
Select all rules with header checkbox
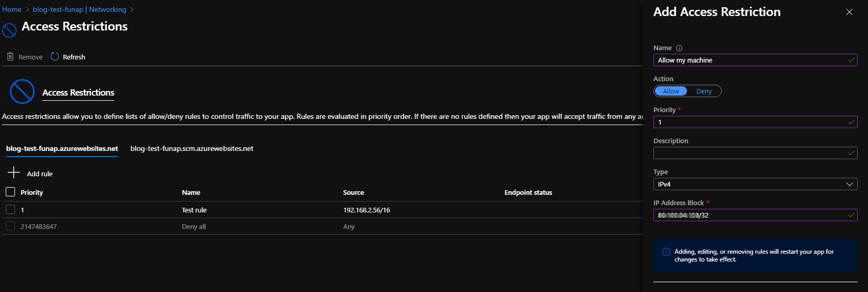pyautogui.click(x=10, y=192)
